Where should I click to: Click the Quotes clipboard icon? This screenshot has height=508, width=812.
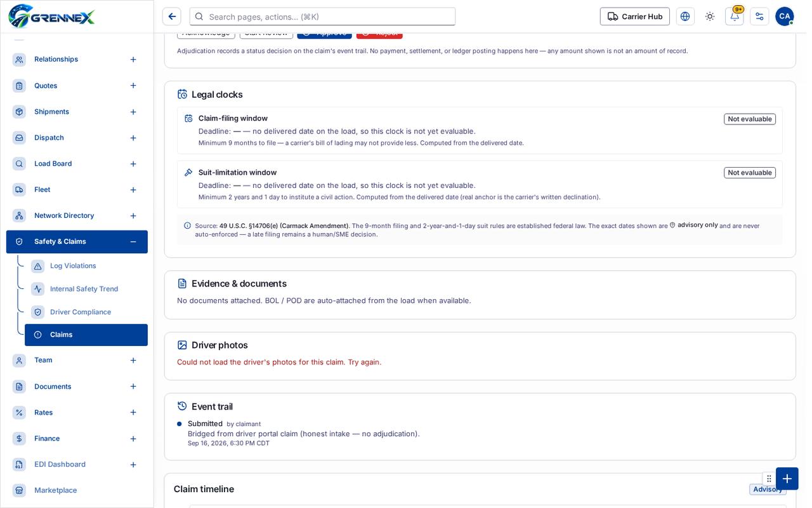(x=20, y=86)
